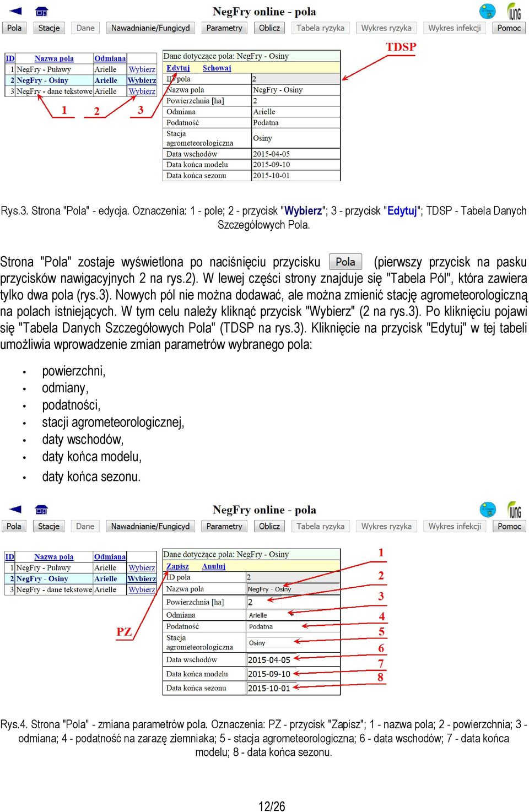Open Wykres infekcji in the Rys.4 navigation bar

(x=455, y=526)
